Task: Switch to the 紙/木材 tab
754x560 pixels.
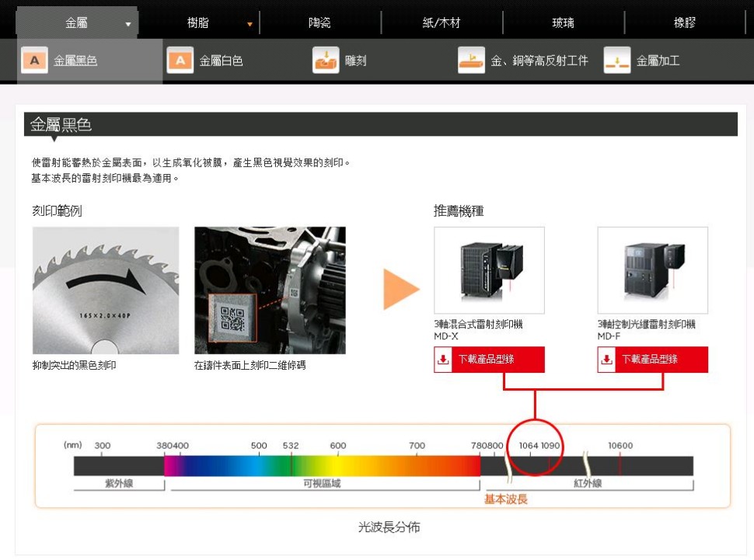Action: [442, 23]
